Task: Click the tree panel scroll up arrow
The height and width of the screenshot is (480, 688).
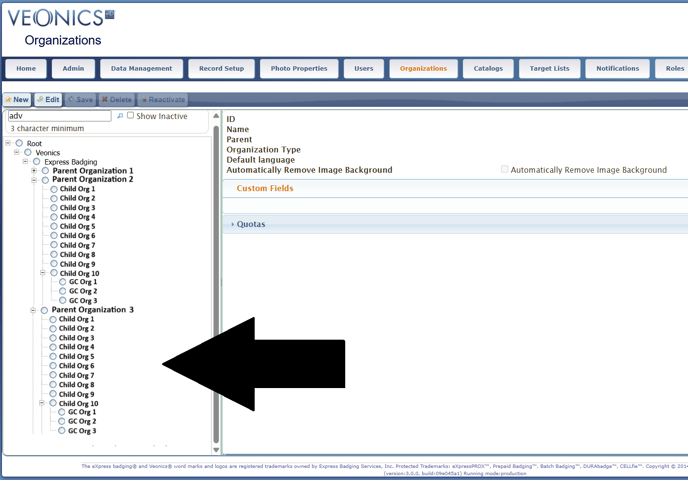Action: (x=216, y=116)
